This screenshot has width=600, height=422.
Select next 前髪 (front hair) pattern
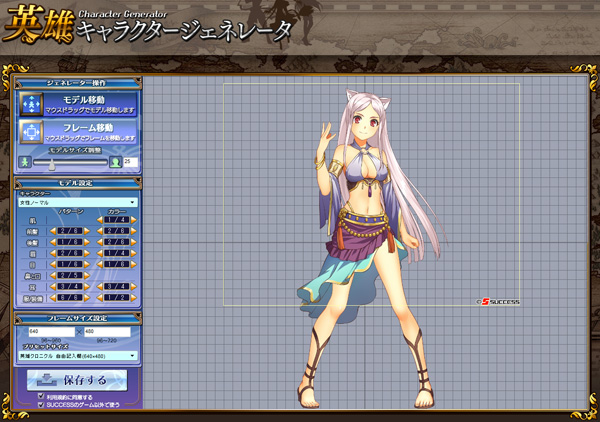click(87, 231)
